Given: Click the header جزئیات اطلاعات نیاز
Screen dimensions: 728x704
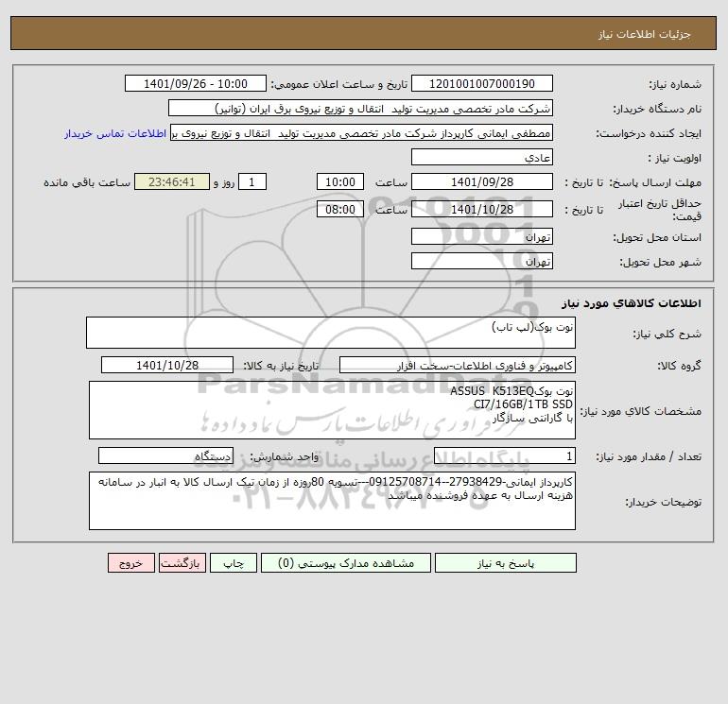Looking at the screenshot, I should (x=645, y=34).
